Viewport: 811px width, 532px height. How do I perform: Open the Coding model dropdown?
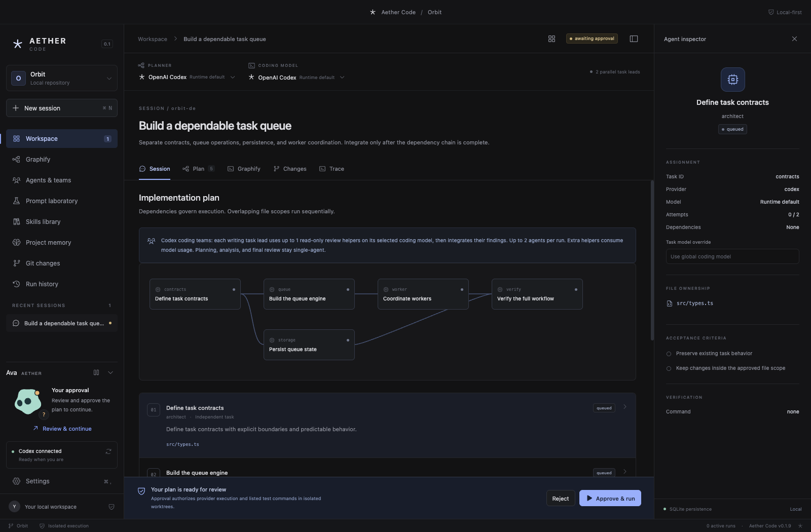coord(297,78)
